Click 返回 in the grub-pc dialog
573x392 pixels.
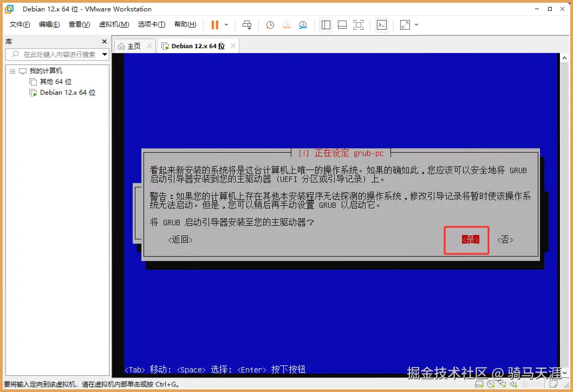pyautogui.click(x=180, y=239)
